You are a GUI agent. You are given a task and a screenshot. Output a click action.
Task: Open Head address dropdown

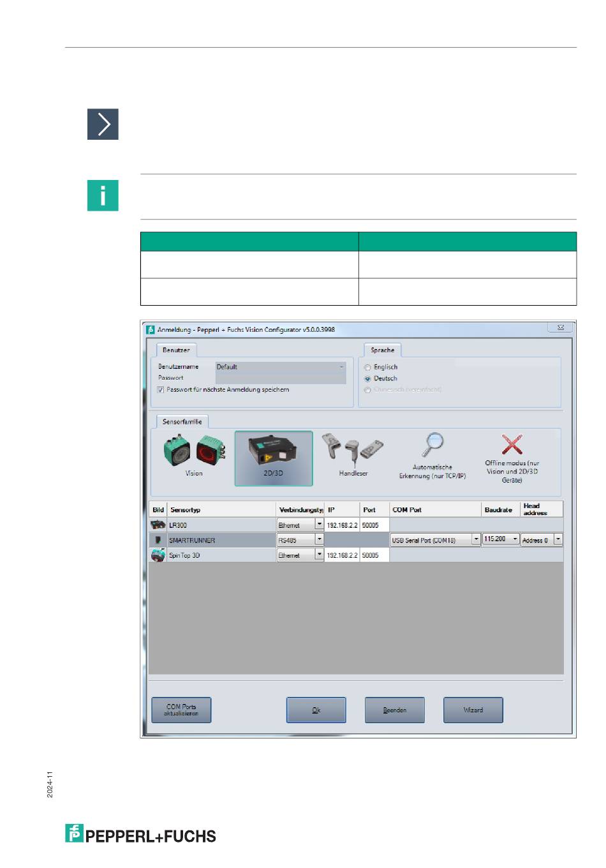click(558, 540)
